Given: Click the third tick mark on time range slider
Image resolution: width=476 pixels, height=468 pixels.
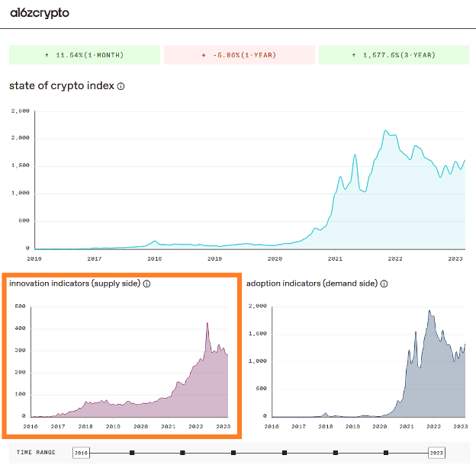Looking at the screenshot, I should coord(233,453).
